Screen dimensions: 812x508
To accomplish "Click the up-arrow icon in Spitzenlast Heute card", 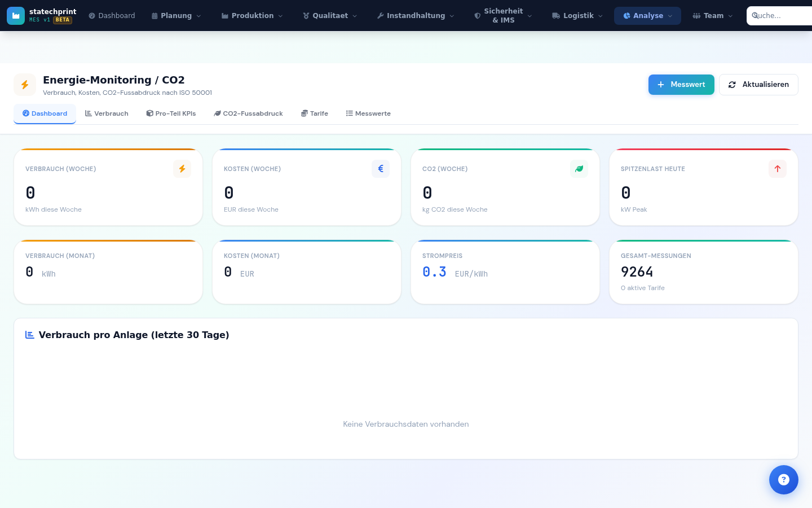I will pyautogui.click(x=778, y=169).
